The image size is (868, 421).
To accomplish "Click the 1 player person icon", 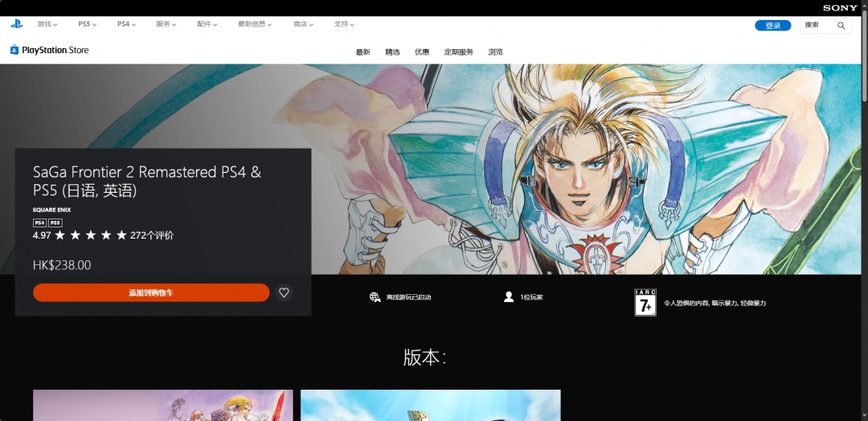I will click(x=509, y=297).
